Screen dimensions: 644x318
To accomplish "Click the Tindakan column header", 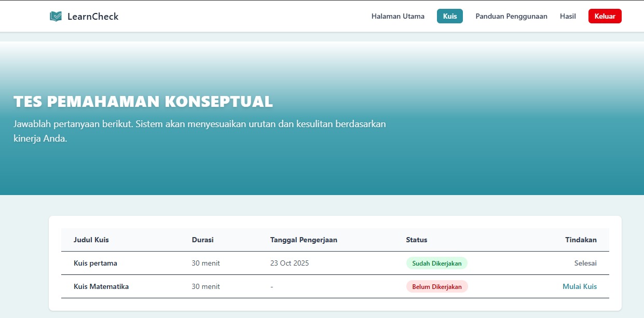I will 581,240.
